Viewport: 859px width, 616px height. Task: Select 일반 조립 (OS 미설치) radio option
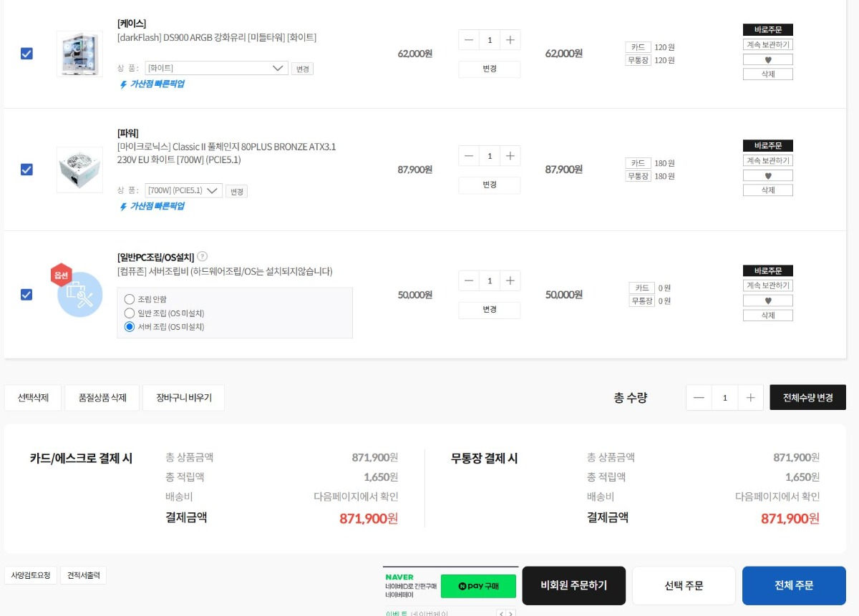click(130, 313)
